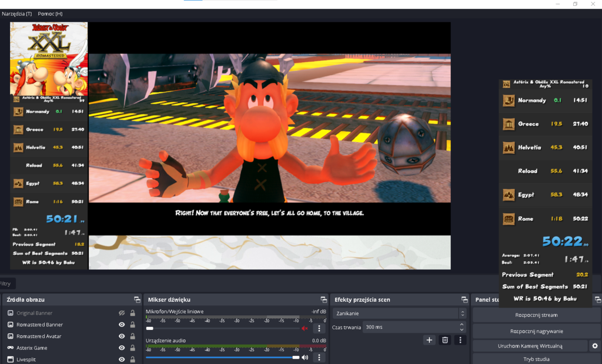Toggle the lock on Original Banner source

coord(132,313)
